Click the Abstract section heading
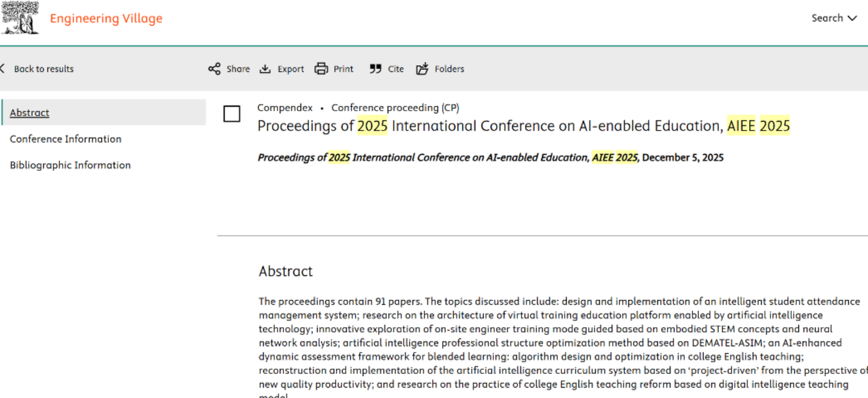868x398 pixels. (285, 271)
